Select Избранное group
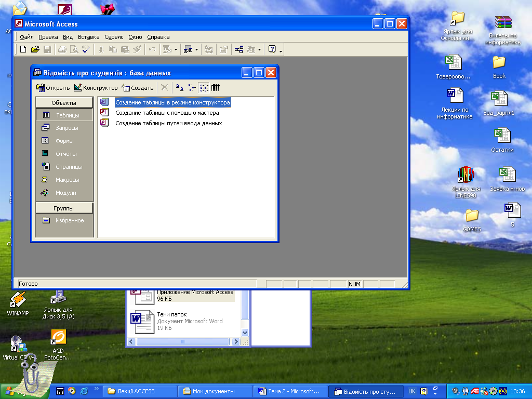532x399 pixels. pos(64,220)
